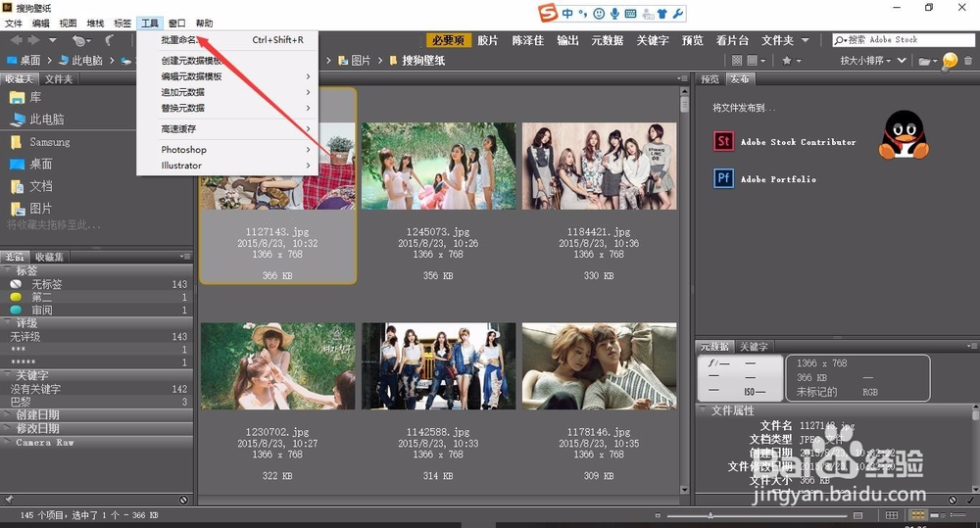The image size is (980, 528).
Task: Switch to the 关键字 panel tab at bottom right
Action: pos(754,346)
